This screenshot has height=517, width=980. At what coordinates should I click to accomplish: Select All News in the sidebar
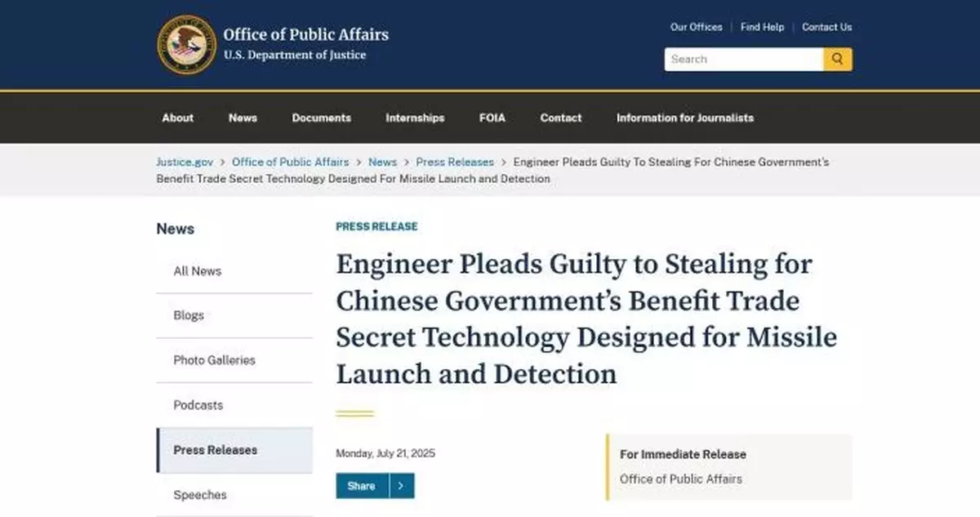click(196, 270)
